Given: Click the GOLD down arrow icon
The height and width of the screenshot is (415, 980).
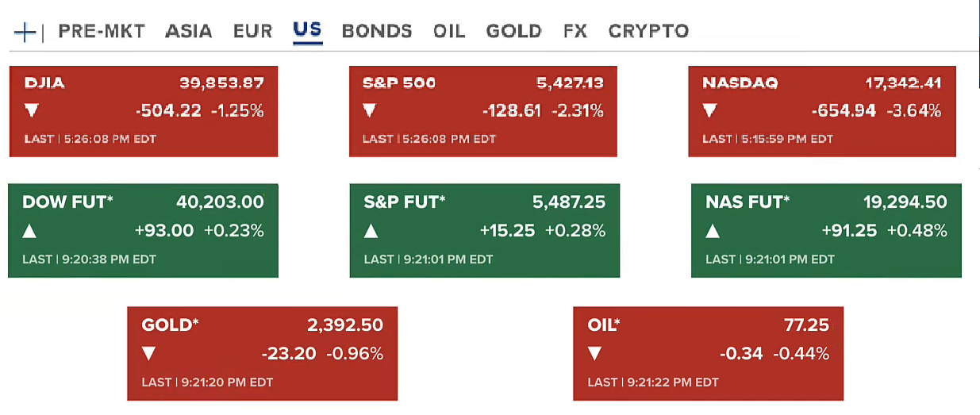Looking at the screenshot, I should click(148, 354).
